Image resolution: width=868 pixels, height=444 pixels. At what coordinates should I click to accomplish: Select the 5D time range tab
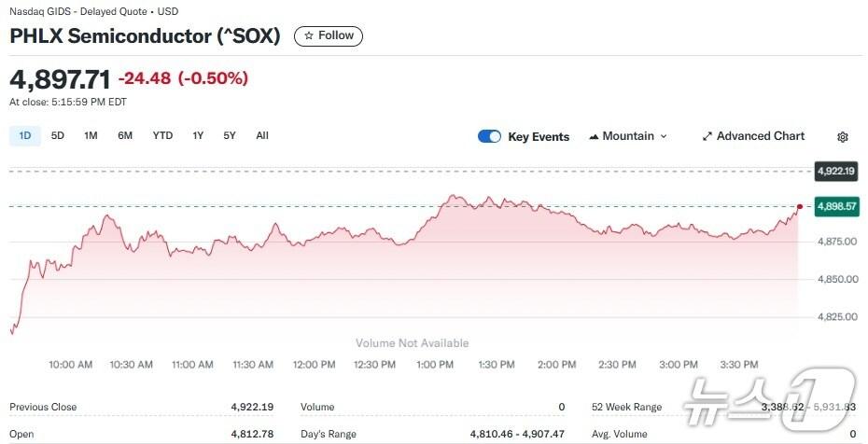point(58,135)
